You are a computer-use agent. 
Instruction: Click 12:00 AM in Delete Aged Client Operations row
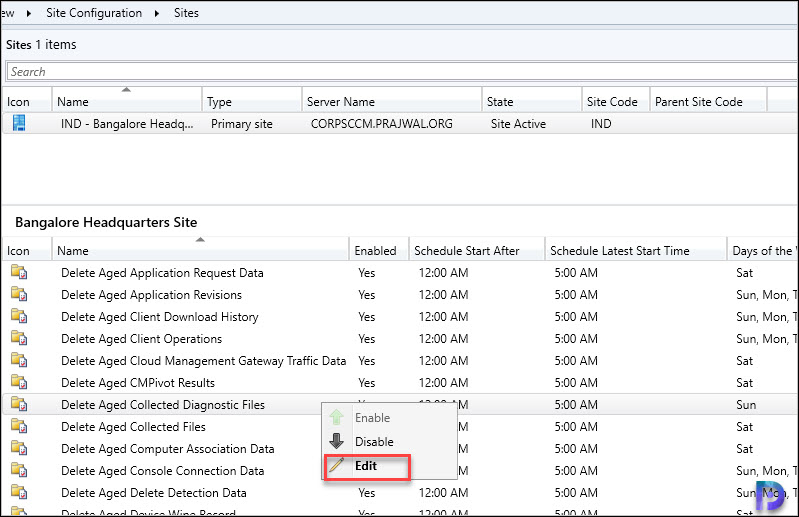[443, 339]
